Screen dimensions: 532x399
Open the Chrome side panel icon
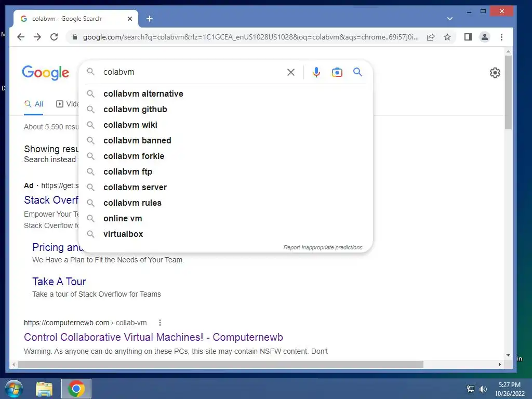point(468,37)
